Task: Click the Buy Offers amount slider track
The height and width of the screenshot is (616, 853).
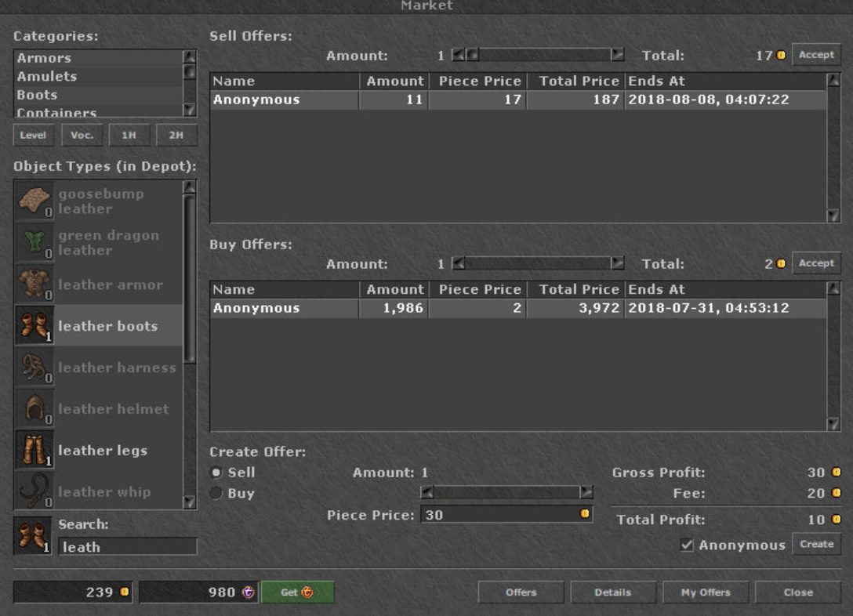Action: tap(538, 263)
